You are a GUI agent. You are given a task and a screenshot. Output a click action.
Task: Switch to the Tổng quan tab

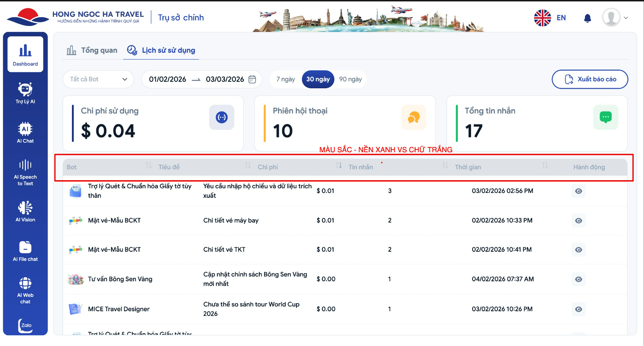(92, 50)
